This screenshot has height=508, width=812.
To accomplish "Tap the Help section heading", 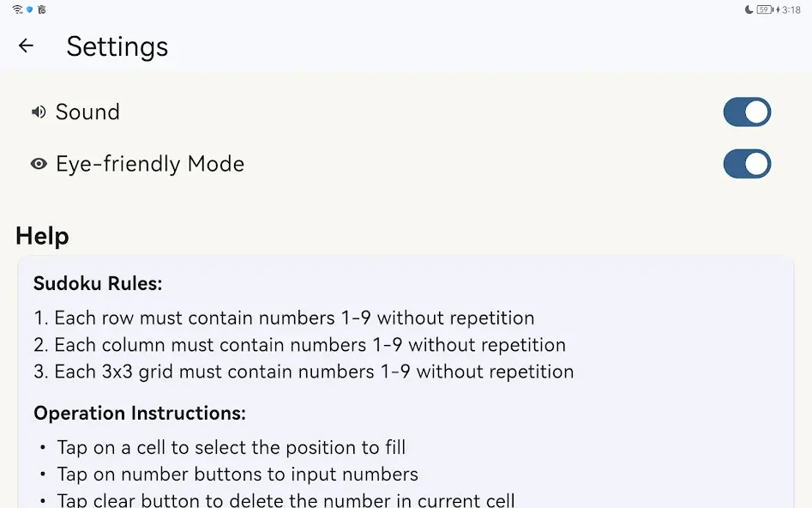I will pos(43,236).
